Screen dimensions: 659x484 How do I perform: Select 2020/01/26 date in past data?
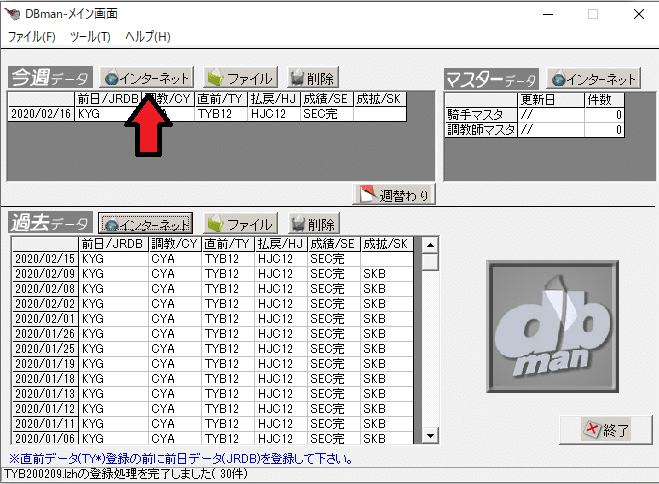[45, 334]
